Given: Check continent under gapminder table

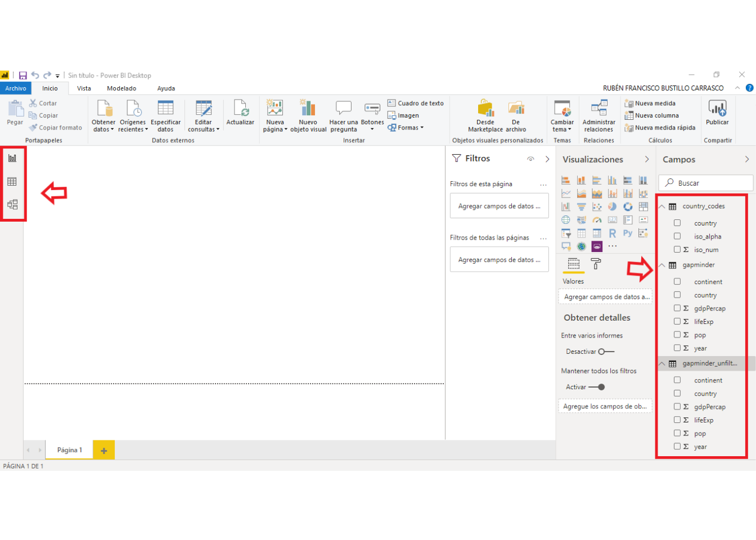Looking at the screenshot, I should coord(677,281).
